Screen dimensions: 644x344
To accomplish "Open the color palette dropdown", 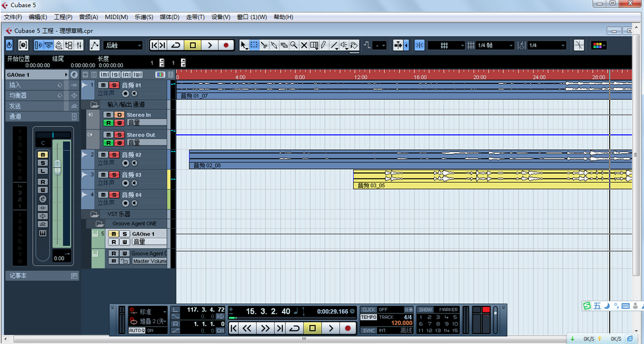I will [599, 45].
